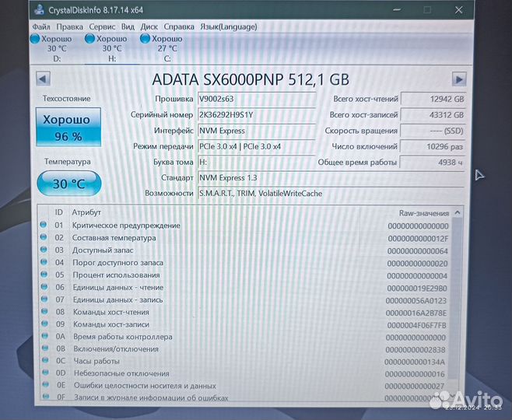
Task: Click raw value 000000056A0123
Action: 416,300
